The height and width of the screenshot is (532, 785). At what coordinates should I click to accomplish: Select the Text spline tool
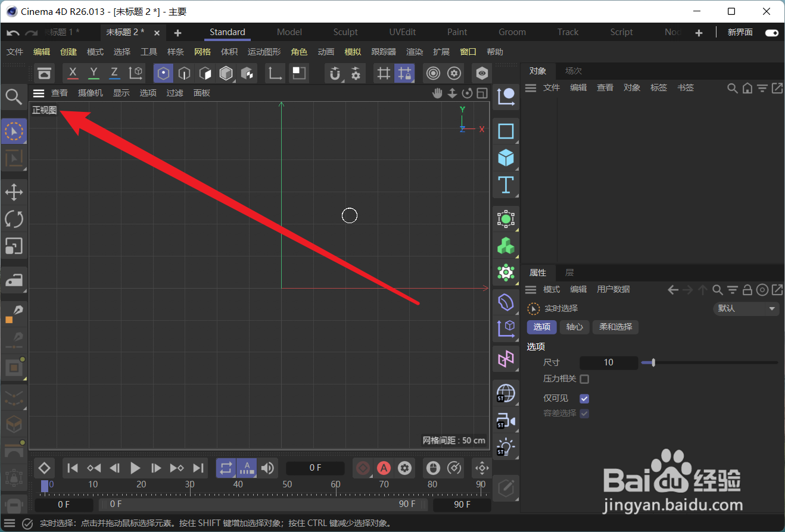505,185
